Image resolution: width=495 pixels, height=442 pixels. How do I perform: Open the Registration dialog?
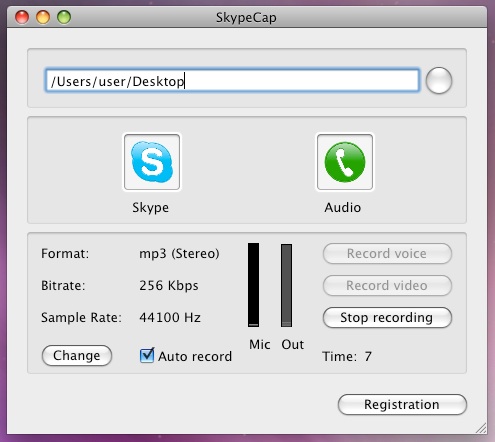pos(402,404)
